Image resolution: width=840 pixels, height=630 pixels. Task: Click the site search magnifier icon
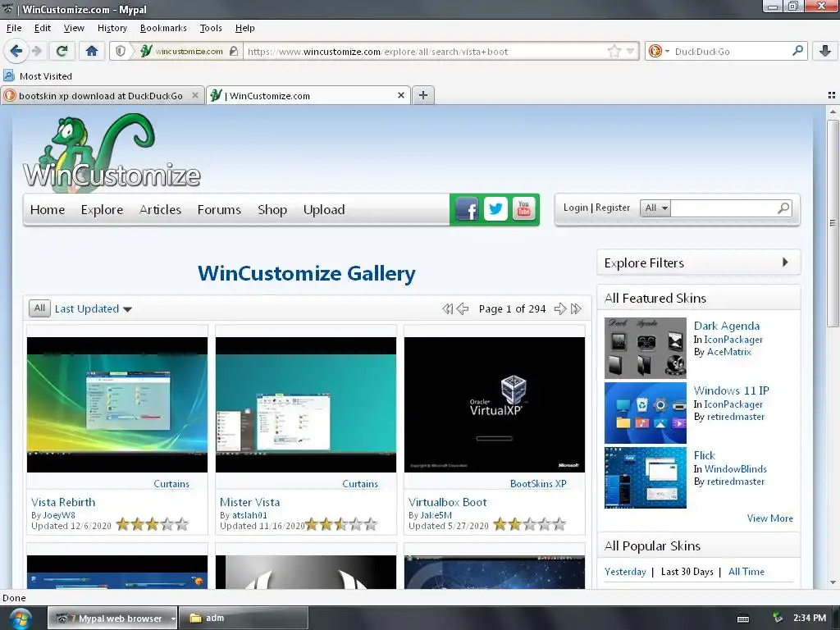783,208
